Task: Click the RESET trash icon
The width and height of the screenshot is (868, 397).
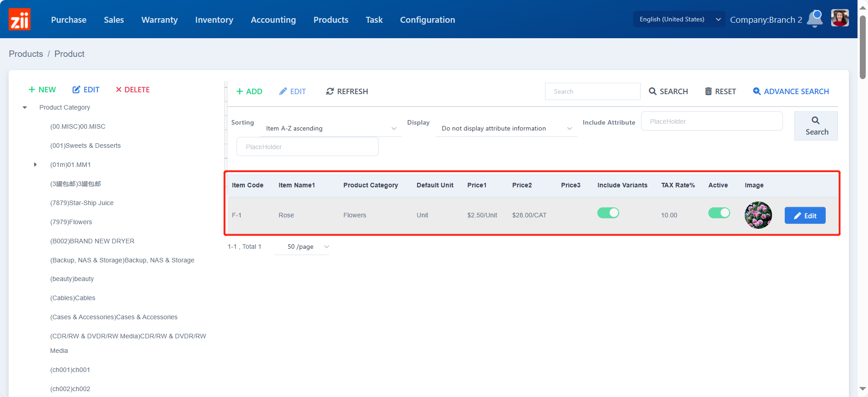Action: (708, 91)
